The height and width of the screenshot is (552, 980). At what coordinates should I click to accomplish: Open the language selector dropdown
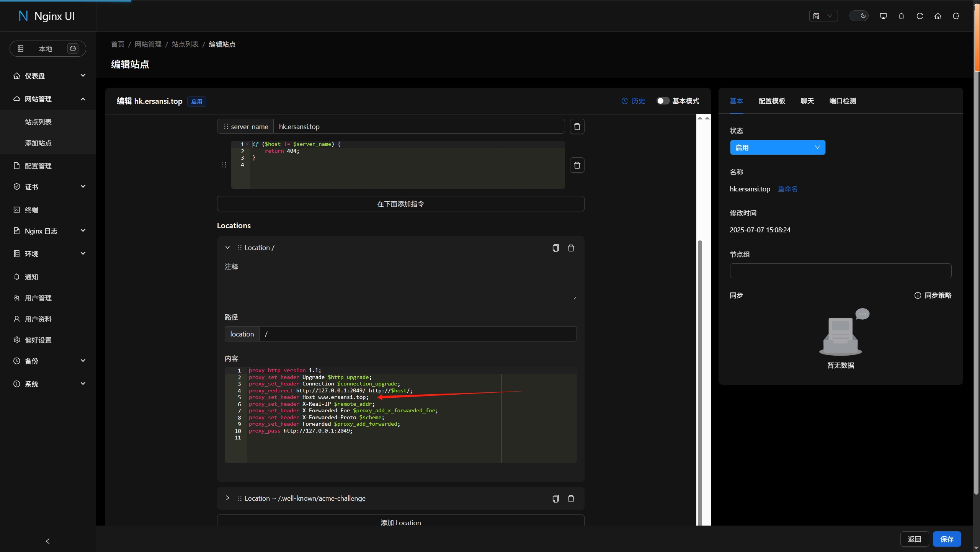[823, 16]
